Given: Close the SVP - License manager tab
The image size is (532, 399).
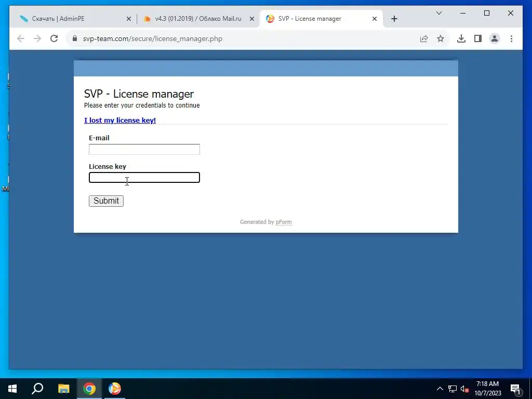Looking at the screenshot, I should pyautogui.click(x=375, y=19).
